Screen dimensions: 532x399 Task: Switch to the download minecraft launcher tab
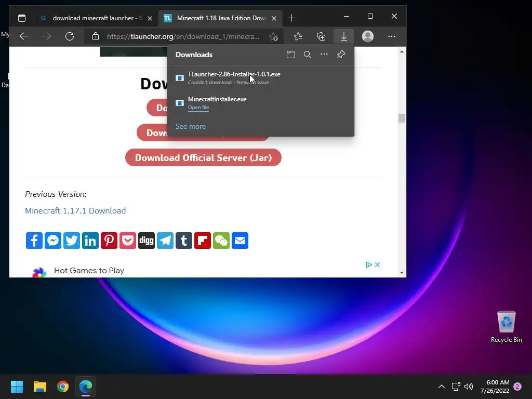point(96,18)
